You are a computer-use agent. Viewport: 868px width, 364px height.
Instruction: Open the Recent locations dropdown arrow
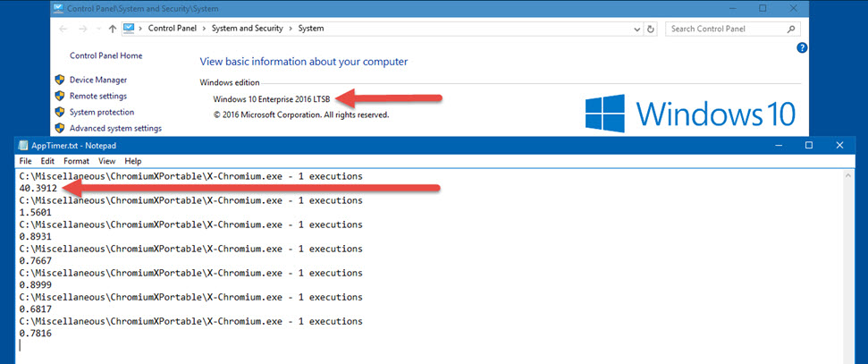pyautogui.click(x=98, y=29)
